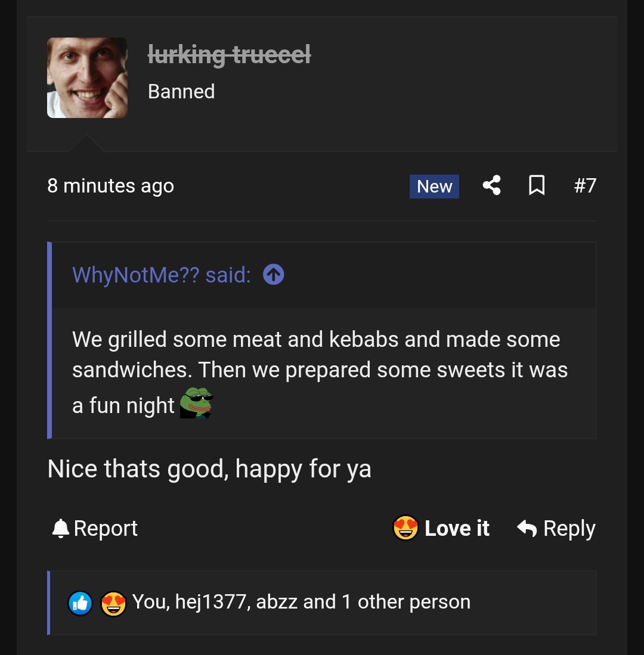Click the 8 minutes ago timestamp

pyautogui.click(x=111, y=186)
